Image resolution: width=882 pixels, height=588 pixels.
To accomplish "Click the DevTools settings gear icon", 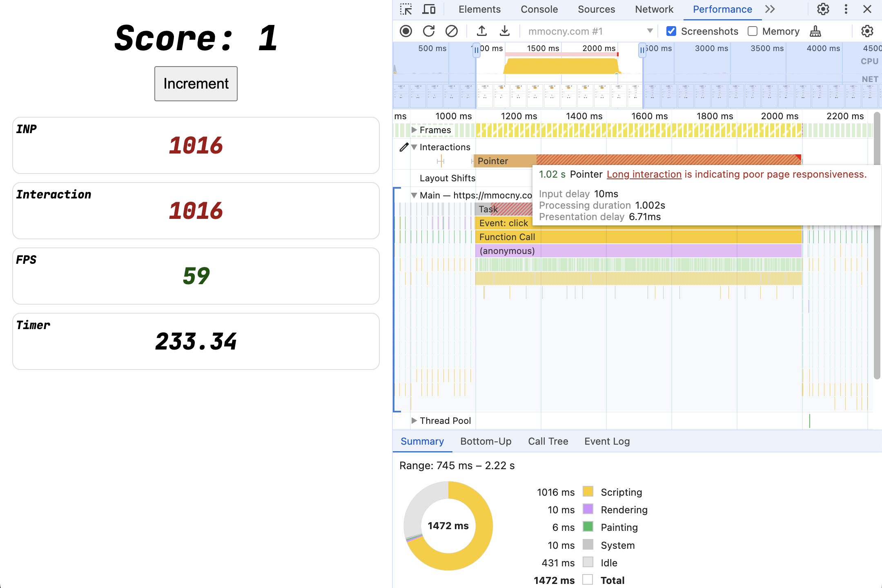I will 823,10.
